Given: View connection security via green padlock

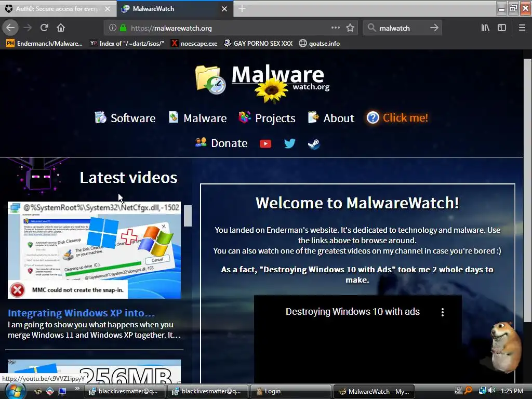Looking at the screenshot, I should coord(123,28).
